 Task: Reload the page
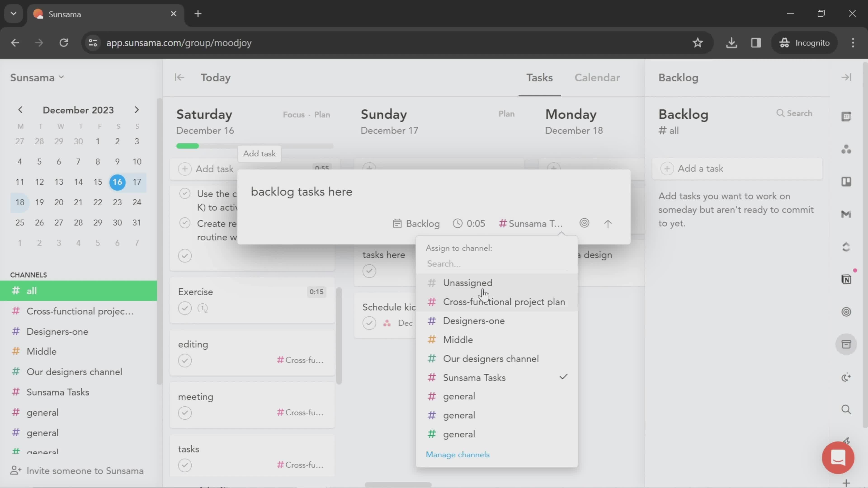coord(64,43)
